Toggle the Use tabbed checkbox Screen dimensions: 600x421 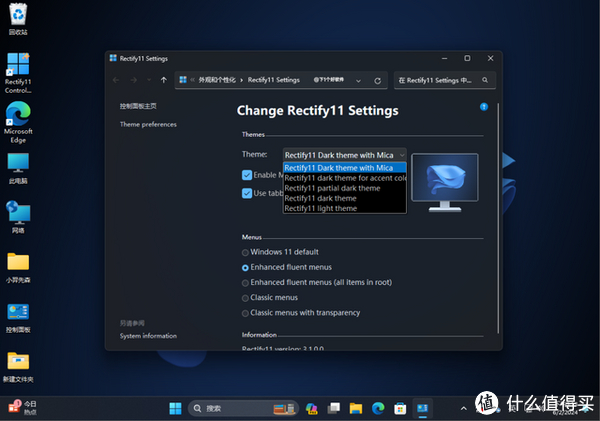247,193
